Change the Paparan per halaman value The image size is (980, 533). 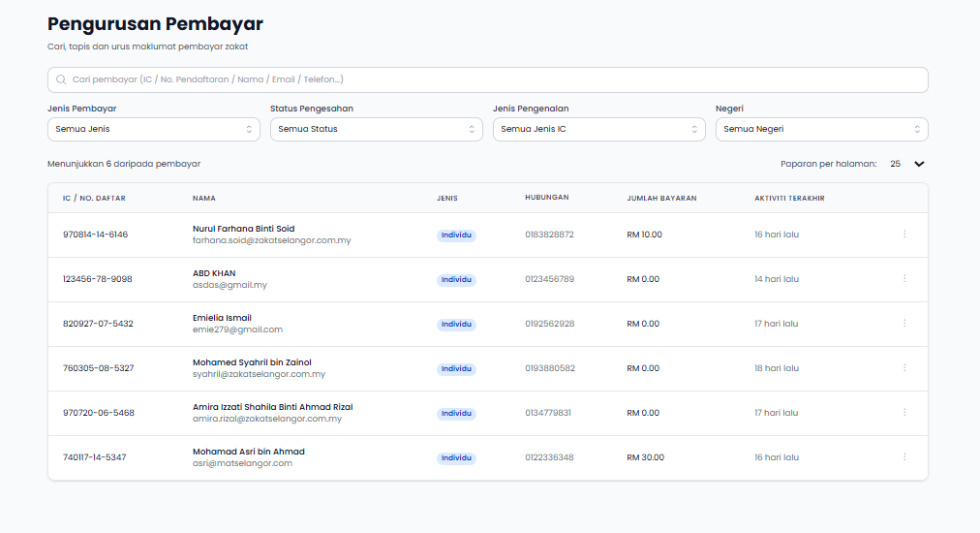point(907,164)
